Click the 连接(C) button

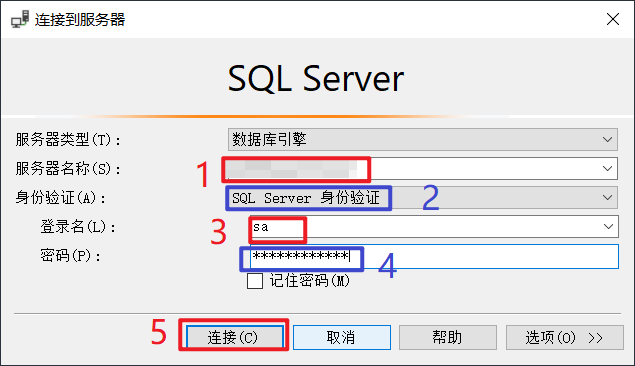pos(234,337)
